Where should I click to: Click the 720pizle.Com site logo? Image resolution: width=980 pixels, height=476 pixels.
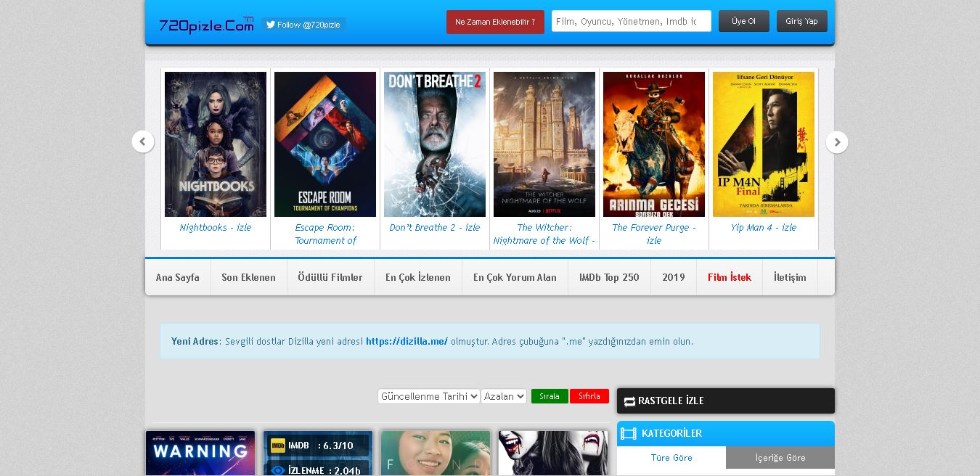pyautogui.click(x=207, y=25)
